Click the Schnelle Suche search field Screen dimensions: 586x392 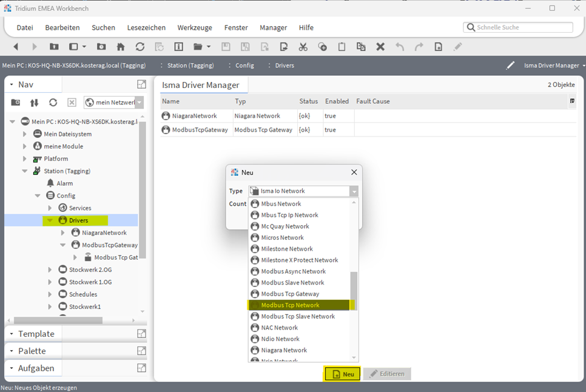[518, 27]
